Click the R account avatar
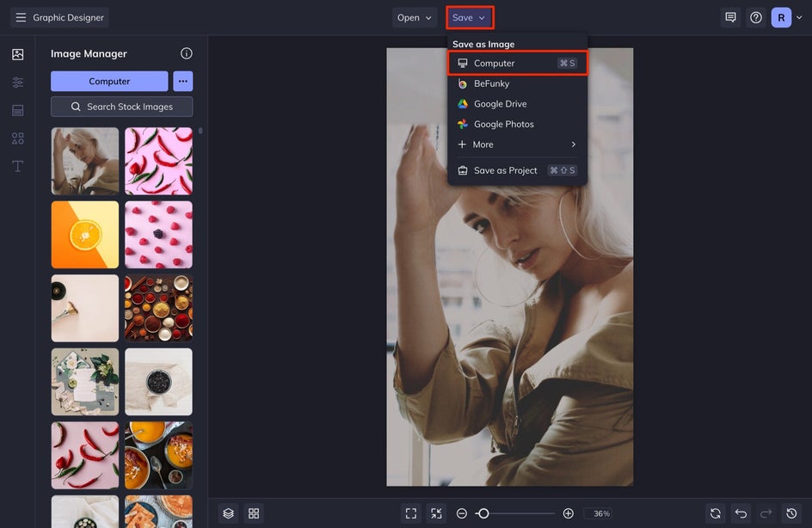Image resolution: width=812 pixels, height=528 pixels. tap(781, 17)
